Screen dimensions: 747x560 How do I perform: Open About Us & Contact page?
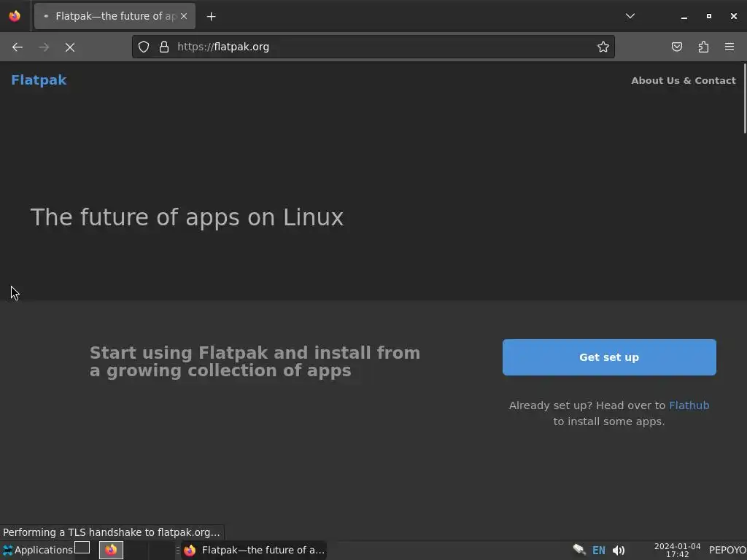[x=683, y=80]
